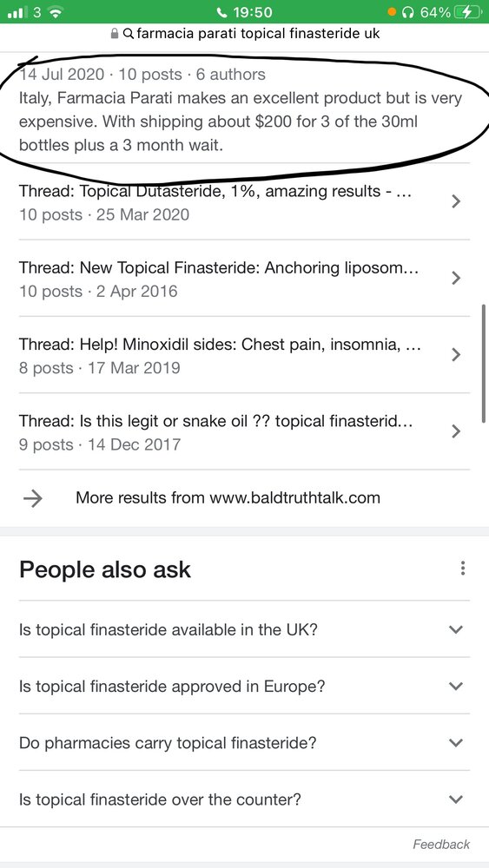Image resolution: width=489 pixels, height=868 pixels.
Task: Tap the arrow icon next to More results
Action: (33, 497)
